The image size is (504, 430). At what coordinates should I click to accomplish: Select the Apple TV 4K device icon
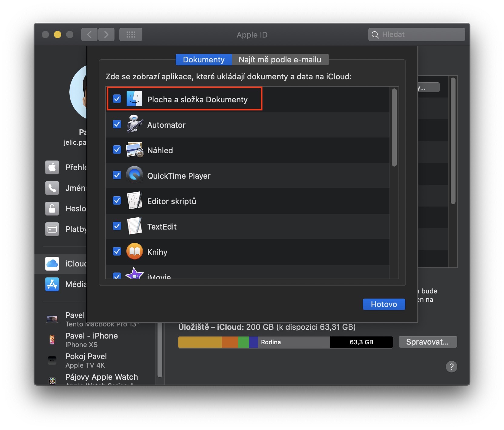click(x=52, y=360)
